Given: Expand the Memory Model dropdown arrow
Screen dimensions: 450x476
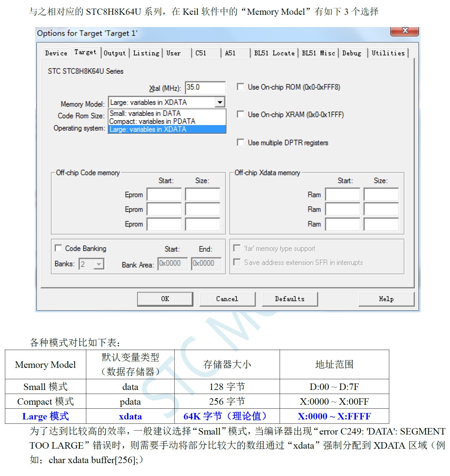Looking at the screenshot, I should coord(220,102).
